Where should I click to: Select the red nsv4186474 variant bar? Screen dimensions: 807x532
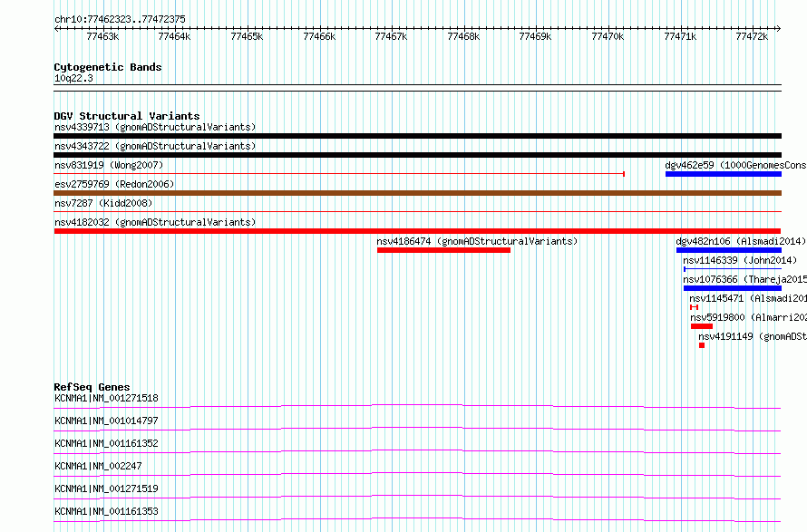443,250
